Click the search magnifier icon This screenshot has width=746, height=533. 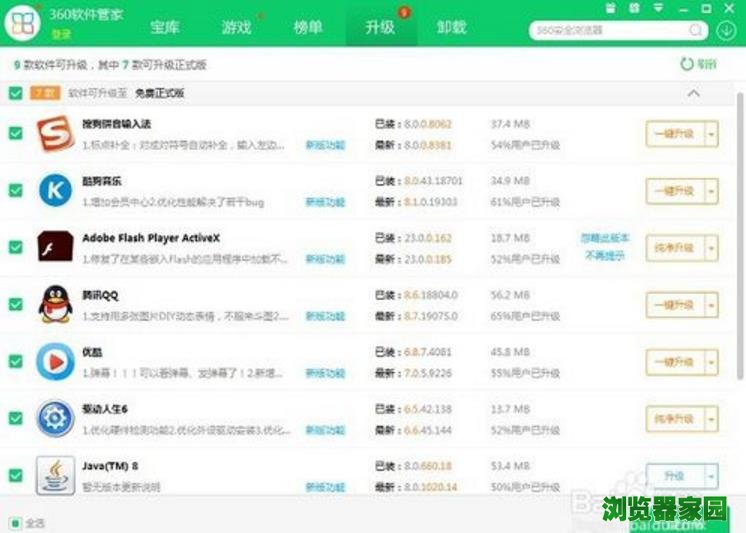pyautogui.click(x=696, y=30)
